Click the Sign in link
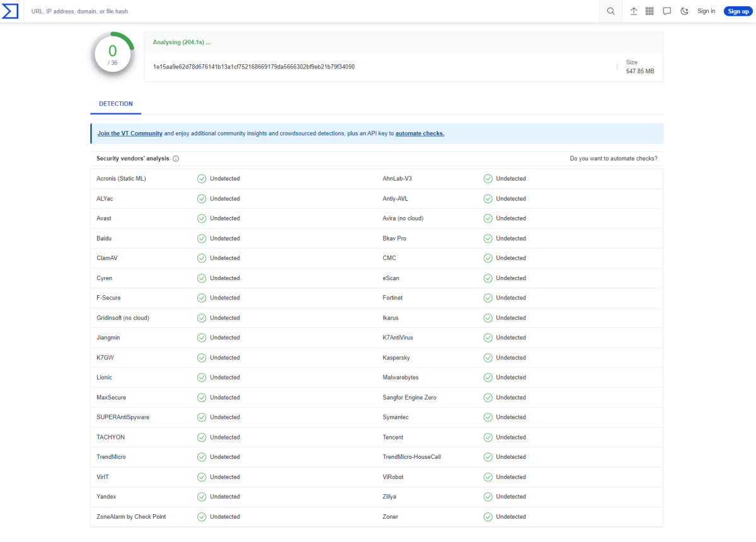756x542 pixels. pos(706,11)
